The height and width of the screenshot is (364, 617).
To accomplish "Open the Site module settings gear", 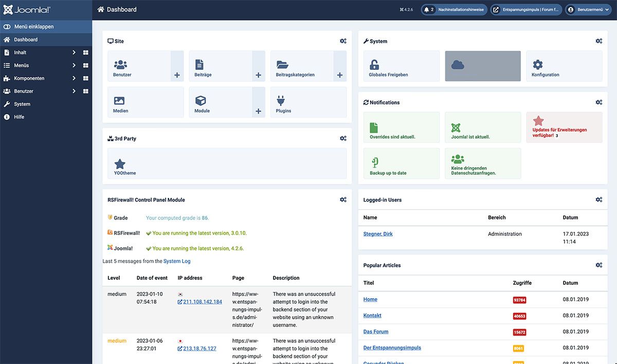I will coord(343,41).
